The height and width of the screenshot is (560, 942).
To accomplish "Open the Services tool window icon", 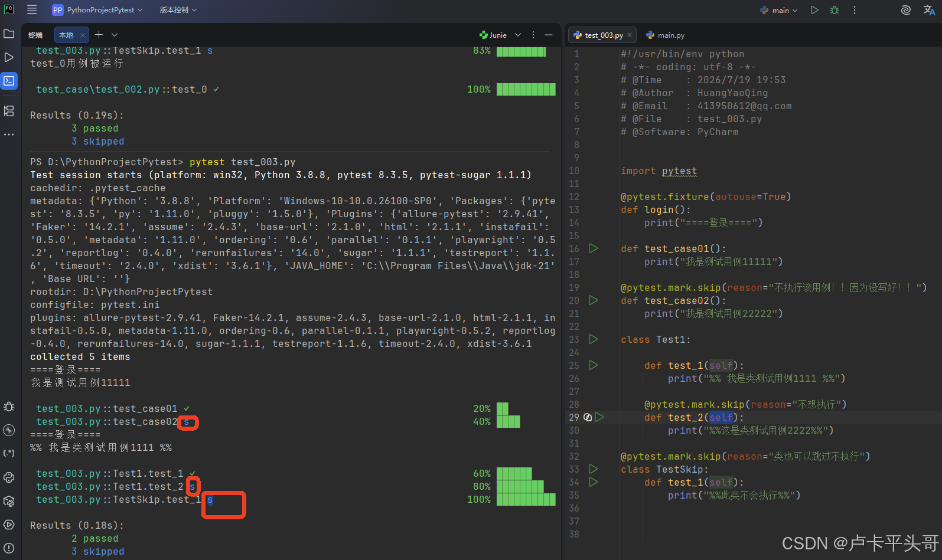I will coord(9,525).
